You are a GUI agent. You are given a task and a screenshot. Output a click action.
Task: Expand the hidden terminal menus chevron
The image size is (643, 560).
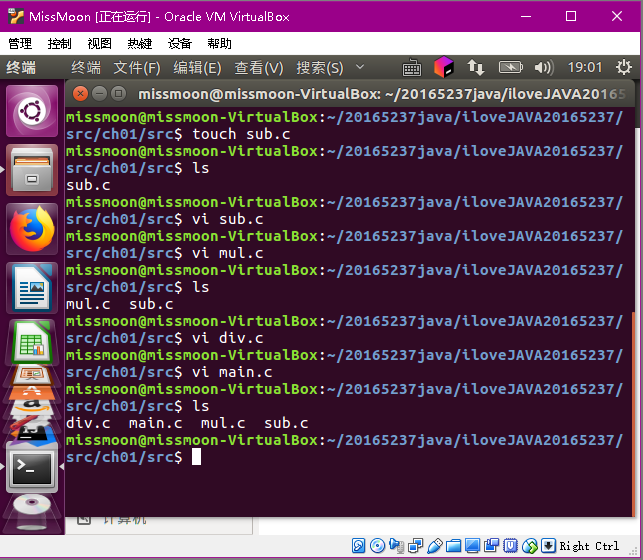(360, 66)
